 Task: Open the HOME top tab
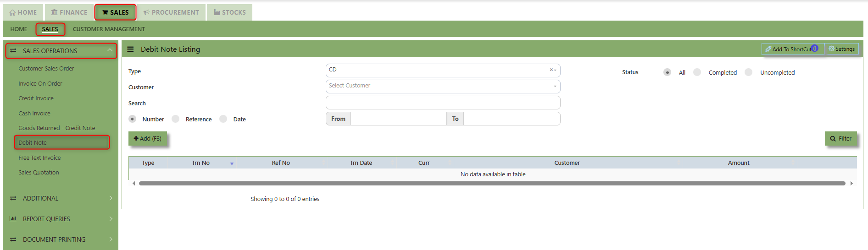pos(23,12)
